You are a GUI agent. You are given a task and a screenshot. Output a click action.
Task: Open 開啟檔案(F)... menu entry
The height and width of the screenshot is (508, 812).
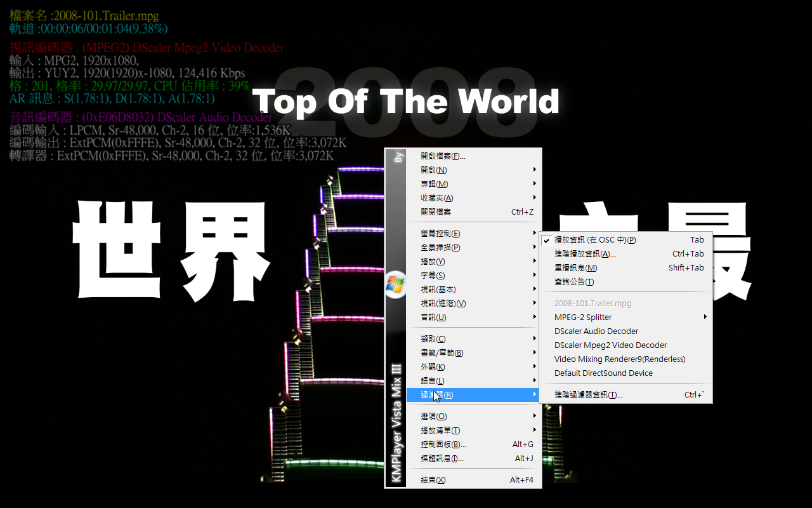[443, 156]
